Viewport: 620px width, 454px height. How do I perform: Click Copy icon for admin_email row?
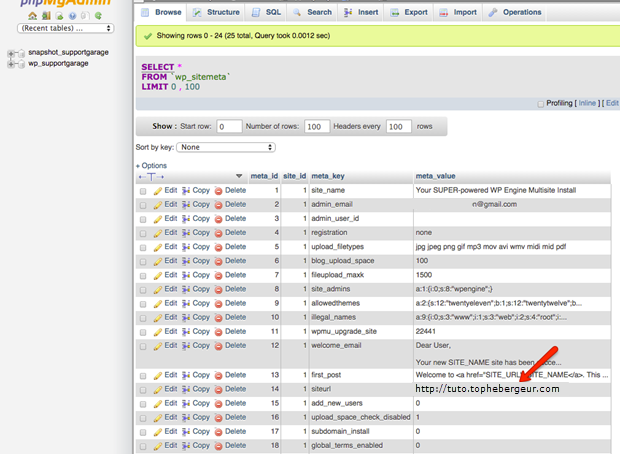click(186, 205)
